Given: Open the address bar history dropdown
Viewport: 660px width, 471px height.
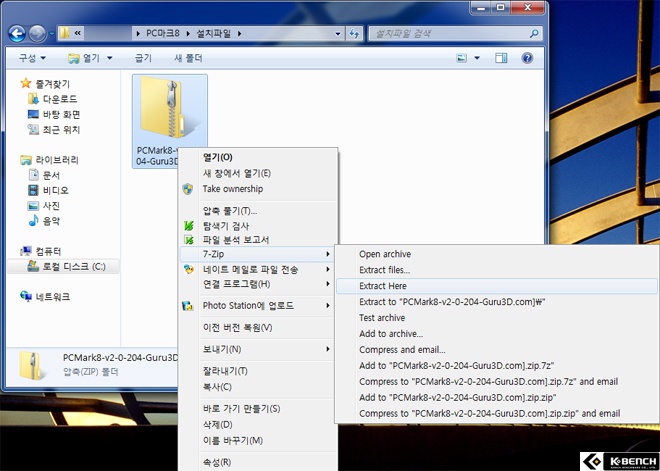Looking at the screenshot, I should pyautogui.click(x=338, y=34).
